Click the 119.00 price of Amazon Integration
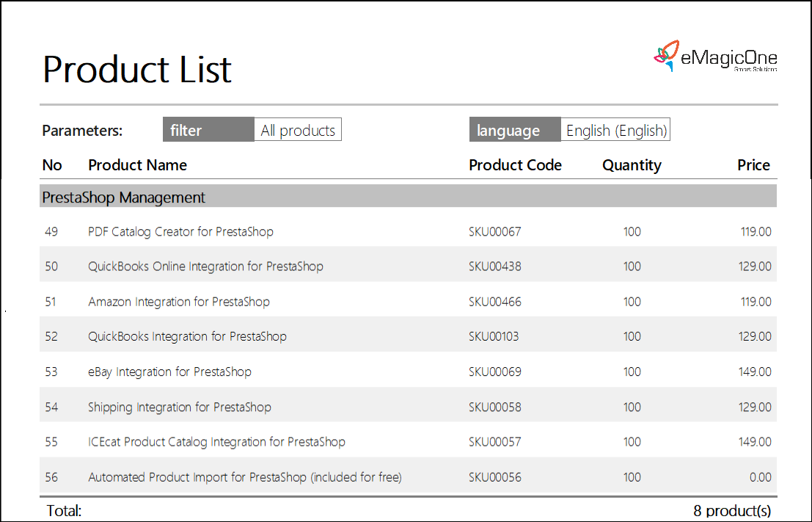This screenshot has height=522, width=812. (756, 302)
